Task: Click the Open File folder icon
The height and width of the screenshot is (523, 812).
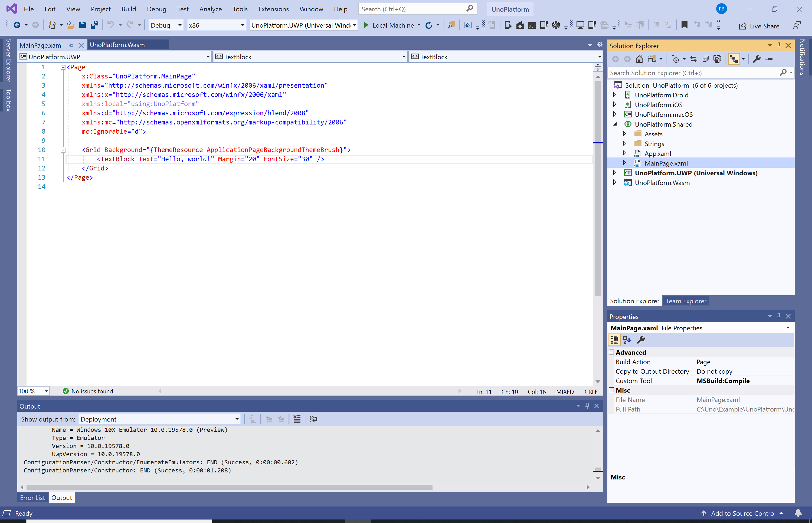Action: [70, 25]
